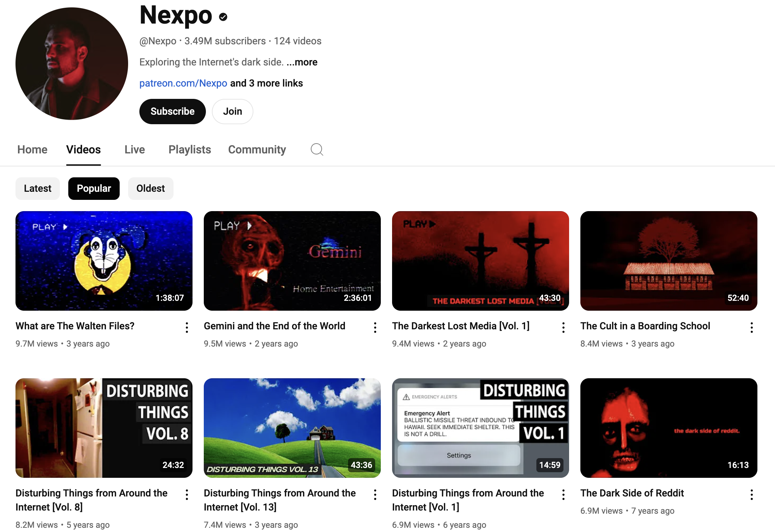Open options menu for Disturbing Things Vol. 13

[x=375, y=495]
